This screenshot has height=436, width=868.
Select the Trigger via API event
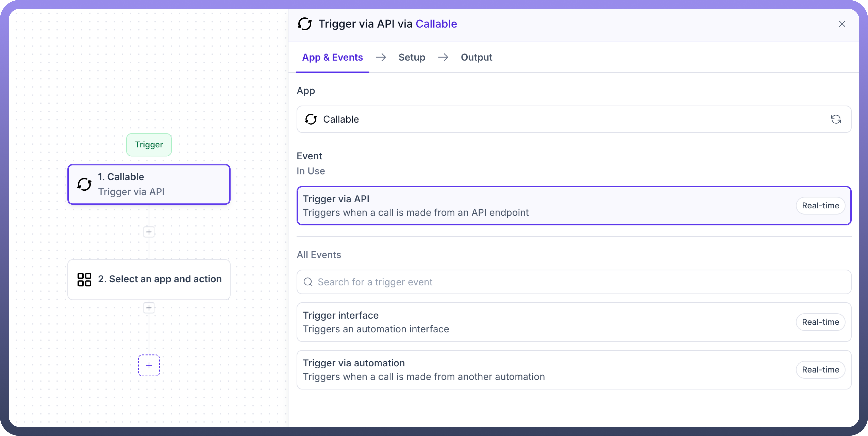click(x=539, y=206)
